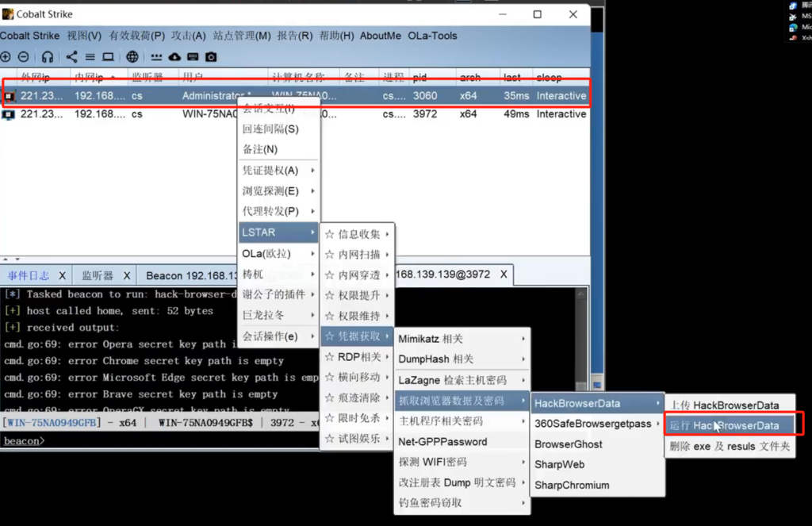Expand the 谢公子的插件 submenu
Image resolution: width=812 pixels, height=526 pixels.
point(278,294)
